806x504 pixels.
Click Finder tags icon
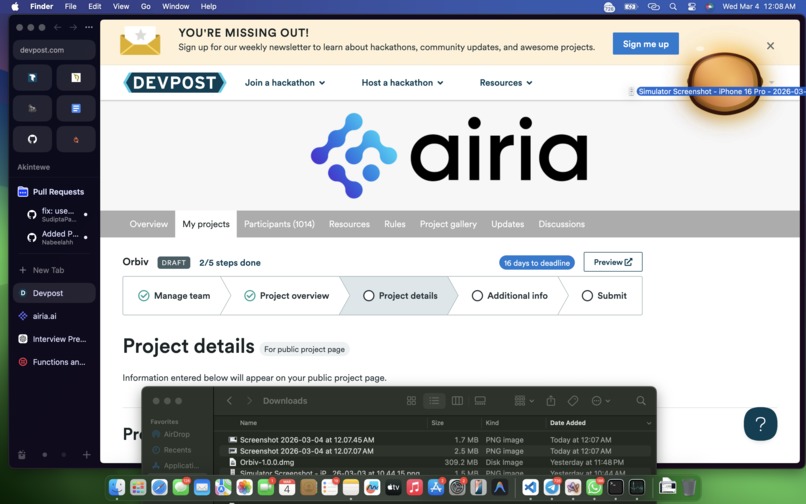tap(573, 401)
